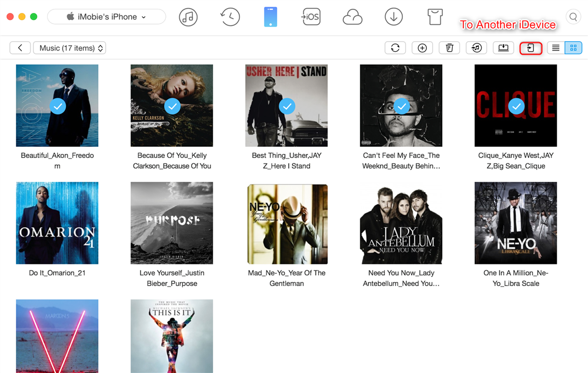Click the search magnifier icon

pyautogui.click(x=573, y=17)
